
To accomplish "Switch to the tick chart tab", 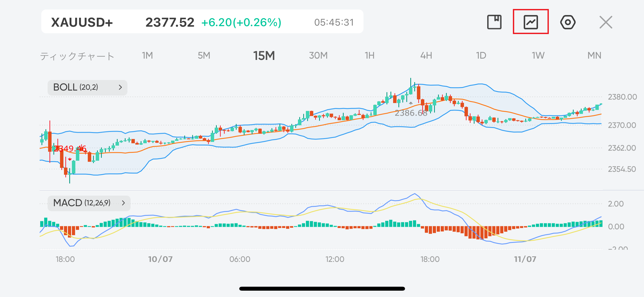I will click(77, 56).
